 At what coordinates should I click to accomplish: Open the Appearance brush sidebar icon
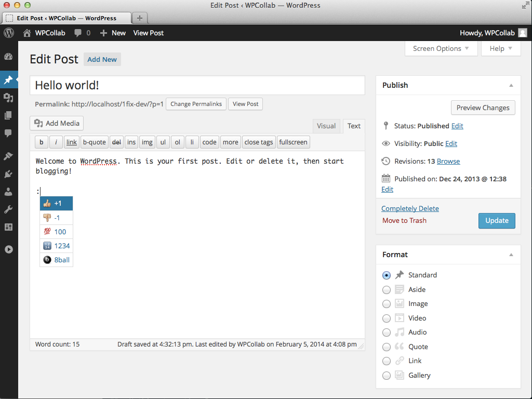coord(8,156)
